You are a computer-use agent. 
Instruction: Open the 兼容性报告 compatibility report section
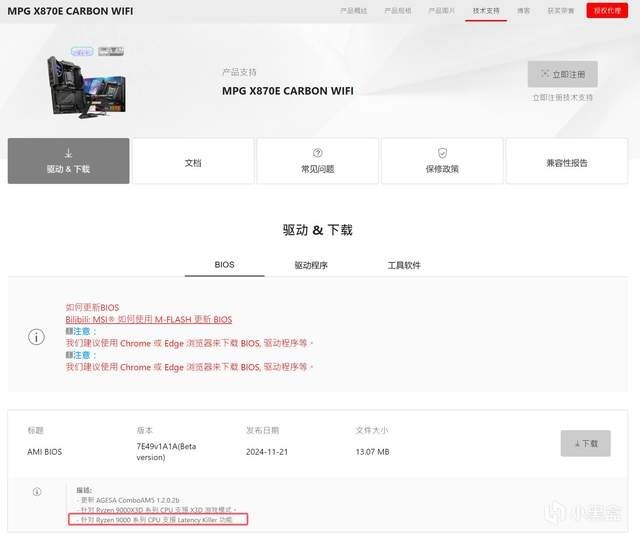tap(567, 161)
